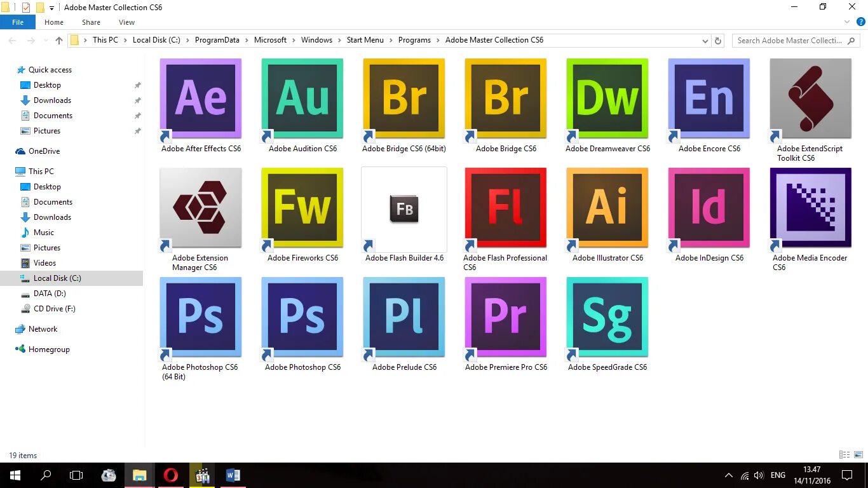Switch to the Share ribbon tab
Viewport: 868px width, 488px height.
(91, 22)
